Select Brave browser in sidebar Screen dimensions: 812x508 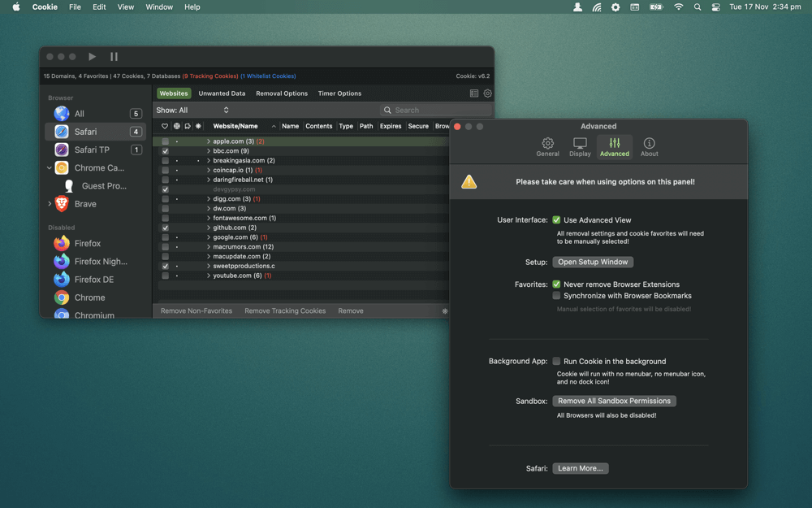pyautogui.click(x=96, y=204)
